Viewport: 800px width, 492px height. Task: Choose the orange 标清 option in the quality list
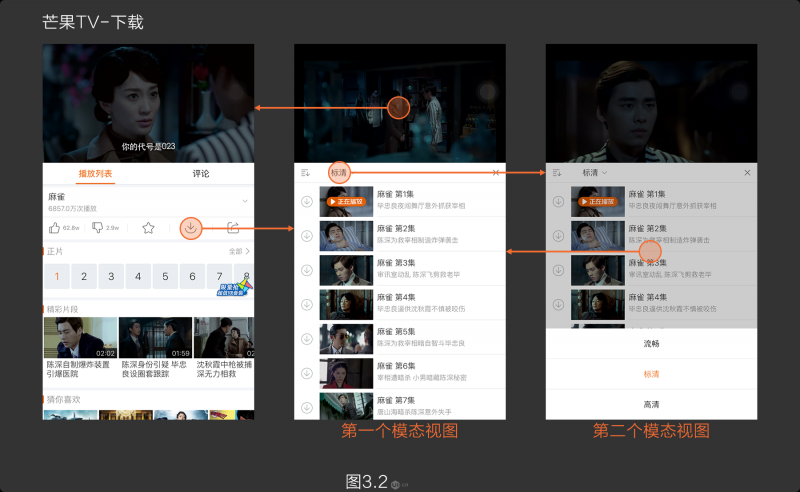[x=652, y=374]
